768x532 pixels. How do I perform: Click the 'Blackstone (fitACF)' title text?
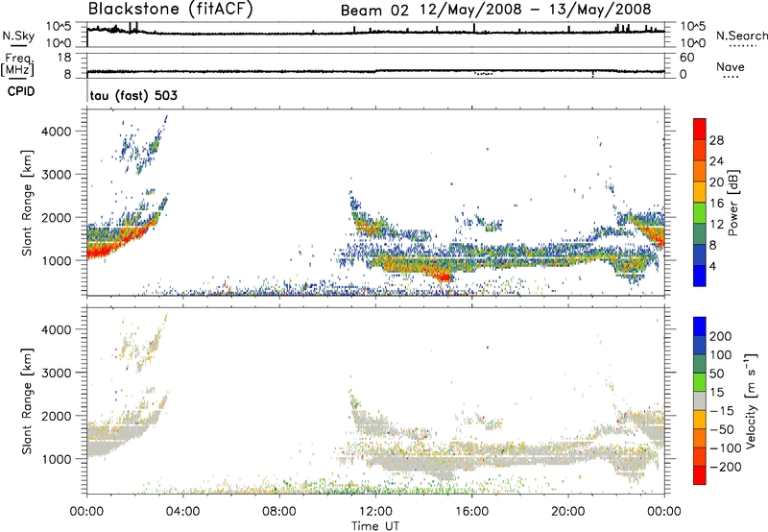[x=171, y=10]
